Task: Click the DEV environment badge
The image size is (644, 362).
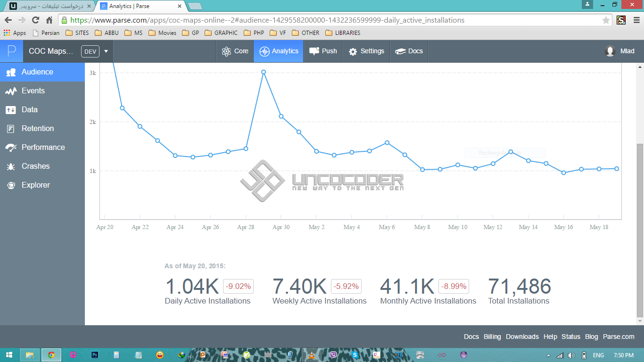Action: point(91,51)
